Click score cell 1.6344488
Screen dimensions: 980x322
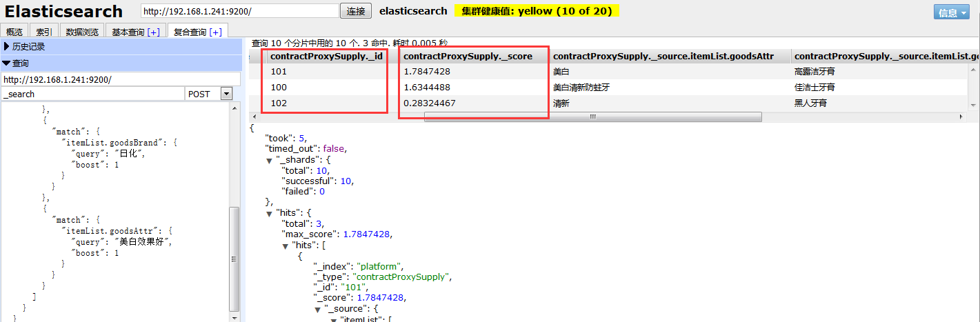click(x=428, y=87)
